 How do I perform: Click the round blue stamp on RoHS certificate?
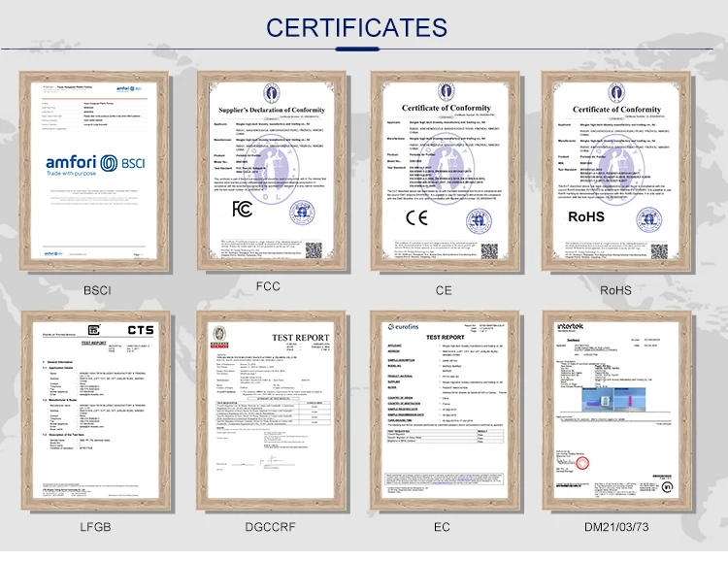tap(648, 219)
